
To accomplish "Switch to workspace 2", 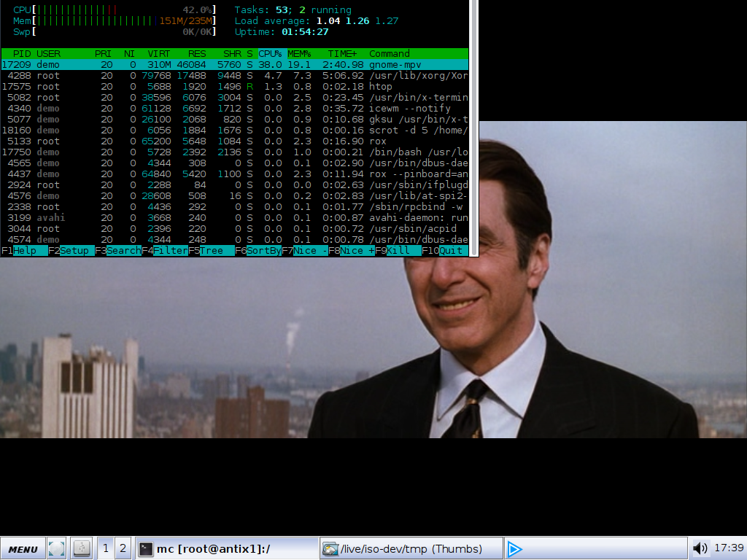I will click(x=123, y=548).
